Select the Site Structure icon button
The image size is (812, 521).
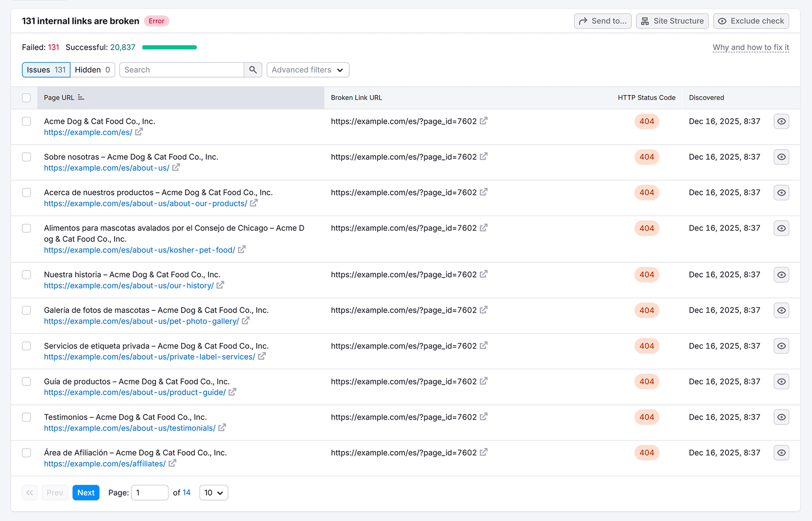click(x=645, y=21)
